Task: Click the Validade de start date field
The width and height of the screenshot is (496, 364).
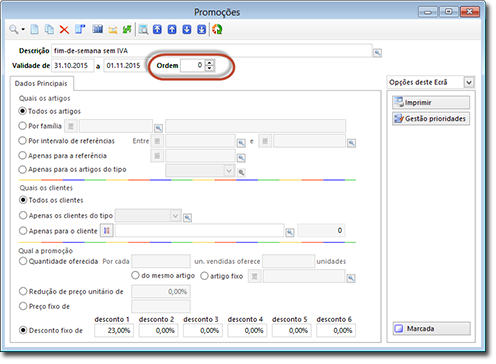Action: 72,65
